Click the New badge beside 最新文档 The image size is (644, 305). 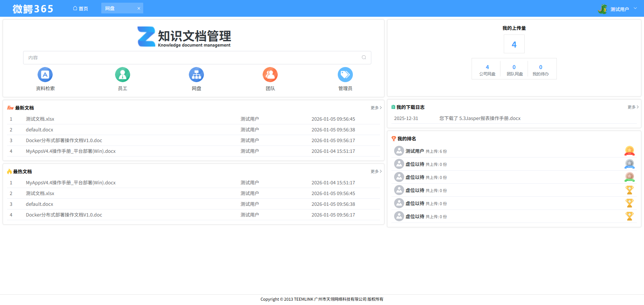coord(10,108)
